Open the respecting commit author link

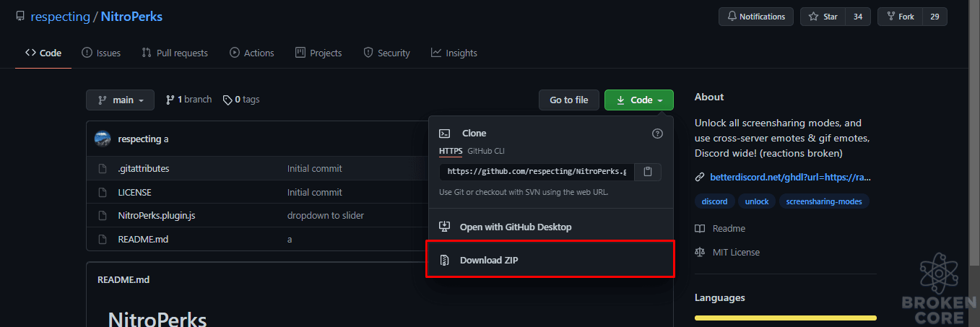pos(140,139)
